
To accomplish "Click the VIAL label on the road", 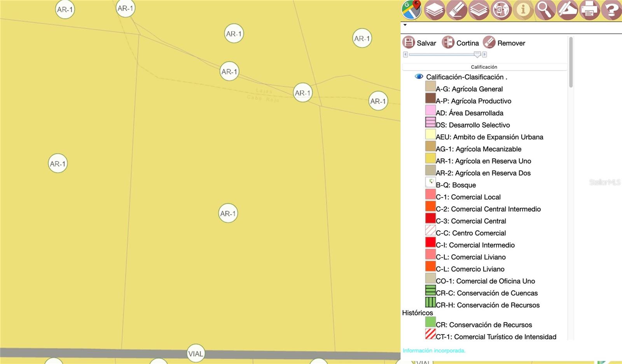I will [196, 354].
